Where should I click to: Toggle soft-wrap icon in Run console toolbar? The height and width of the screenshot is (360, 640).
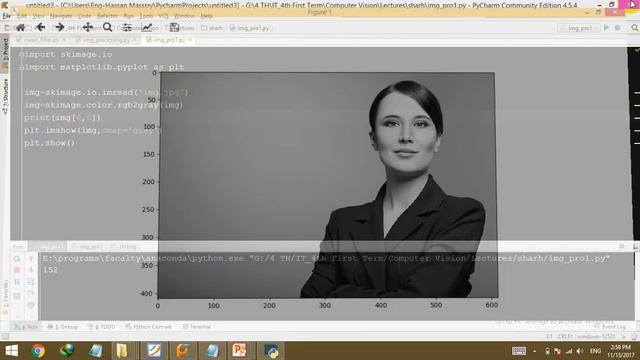click(x=31, y=282)
